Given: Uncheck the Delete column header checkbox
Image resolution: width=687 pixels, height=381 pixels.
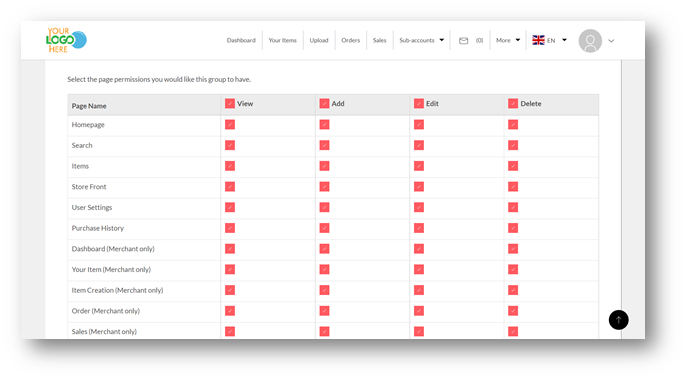Looking at the screenshot, I should click(513, 103).
